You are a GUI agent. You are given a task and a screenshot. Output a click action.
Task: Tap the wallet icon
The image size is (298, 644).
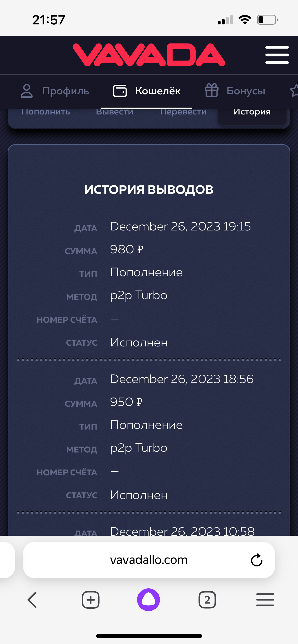[120, 91]
